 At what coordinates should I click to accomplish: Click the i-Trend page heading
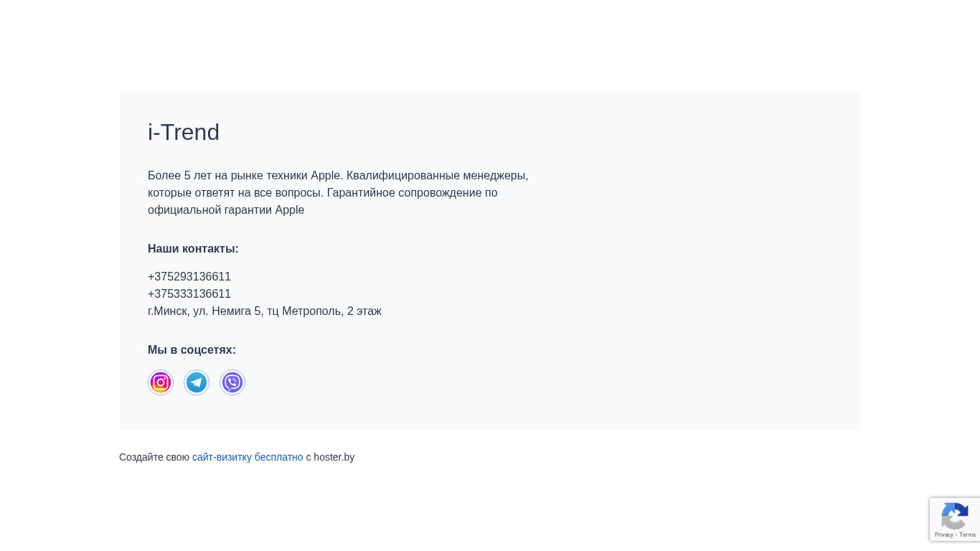click(184, 132)
